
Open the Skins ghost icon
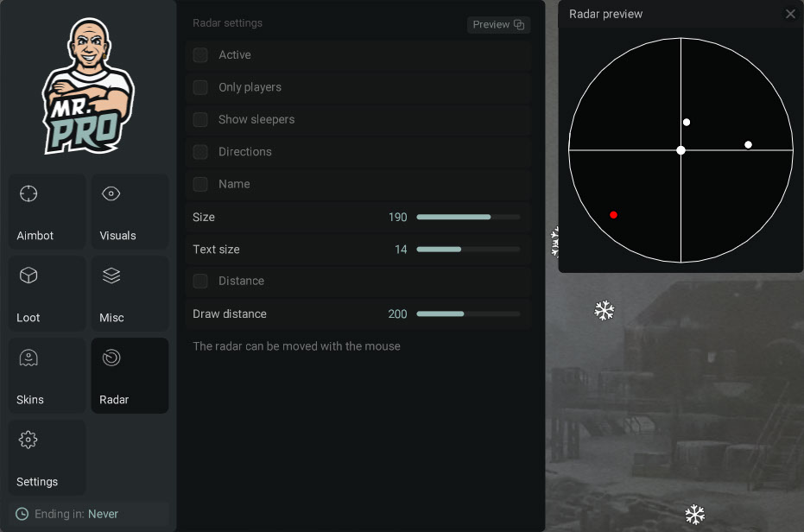point(28,358)
